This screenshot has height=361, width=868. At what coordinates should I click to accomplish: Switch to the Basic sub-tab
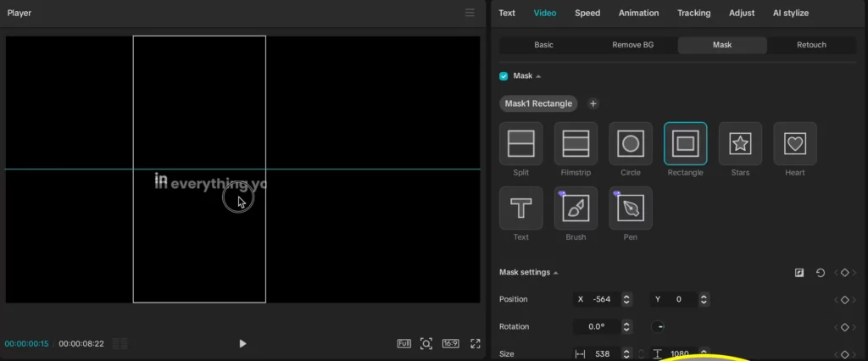[x=543, y=45]
